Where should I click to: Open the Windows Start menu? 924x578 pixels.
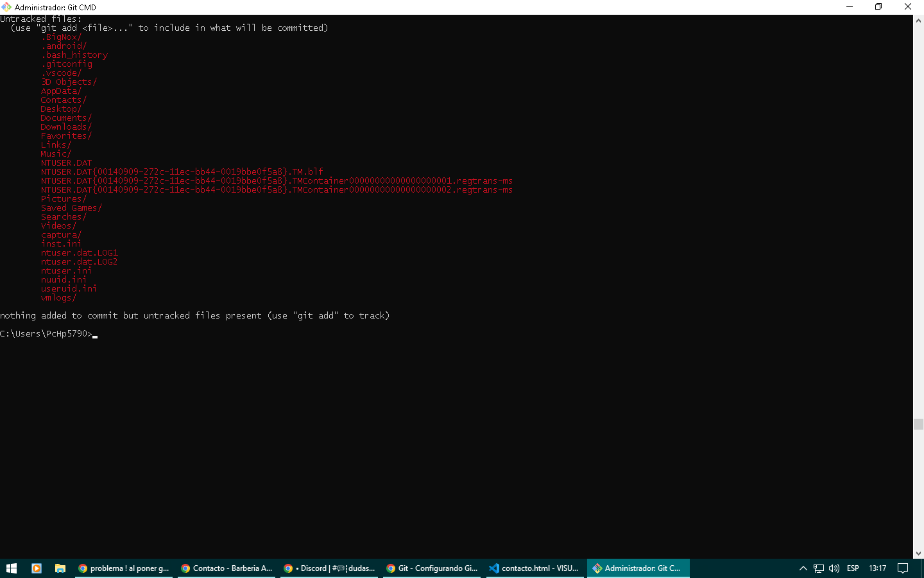pos(12,568)
